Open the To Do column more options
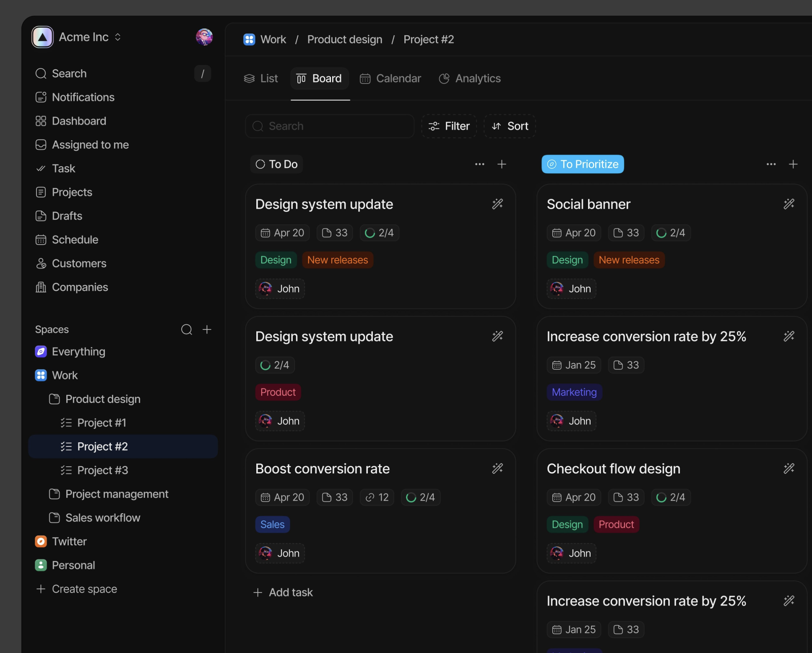Screen dimensions: 812x653 480,164
